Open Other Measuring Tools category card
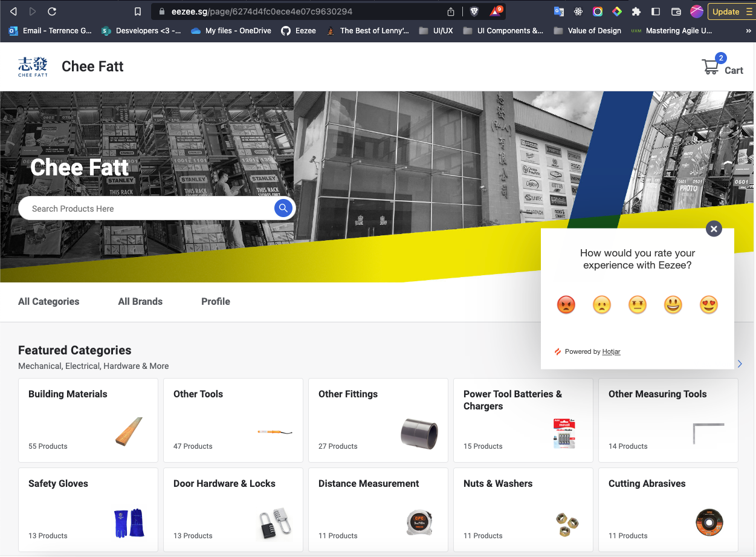Image resolution: width=756 pixels, height=557 pixels. click(668, 420)
